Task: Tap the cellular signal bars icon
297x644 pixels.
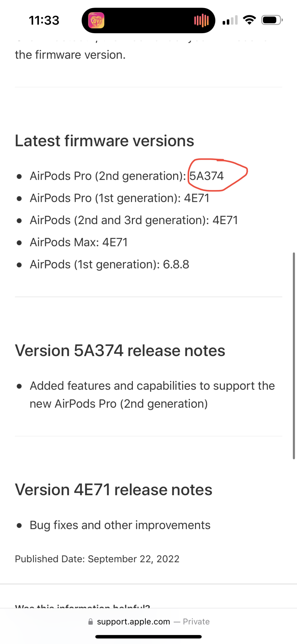Action: pos(230,20)
